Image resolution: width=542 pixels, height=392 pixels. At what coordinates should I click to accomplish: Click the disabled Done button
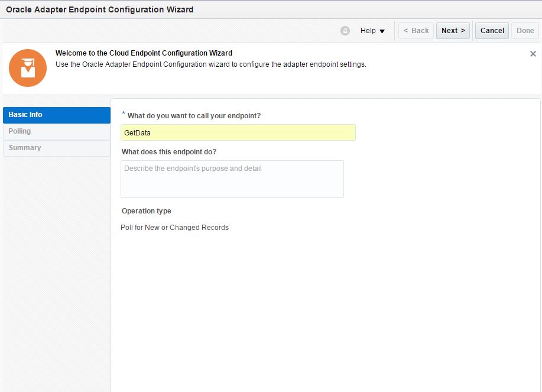point(525,31)
